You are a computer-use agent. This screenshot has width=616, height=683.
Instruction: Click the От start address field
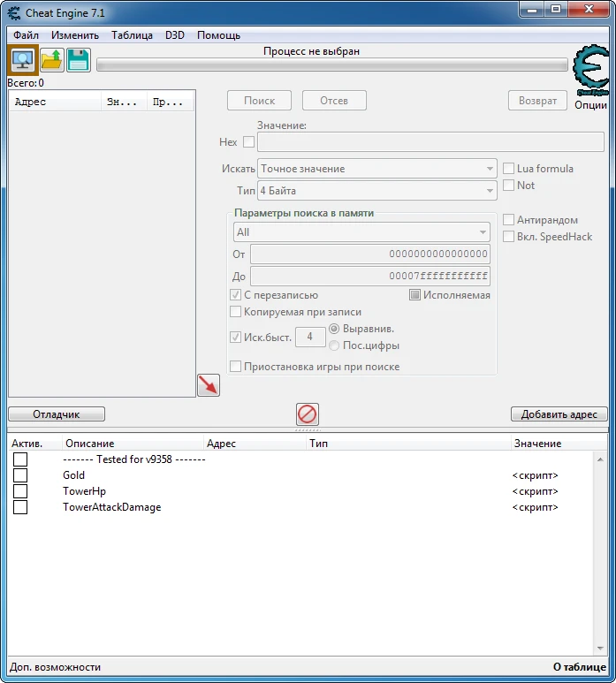[x=370, y=254]
